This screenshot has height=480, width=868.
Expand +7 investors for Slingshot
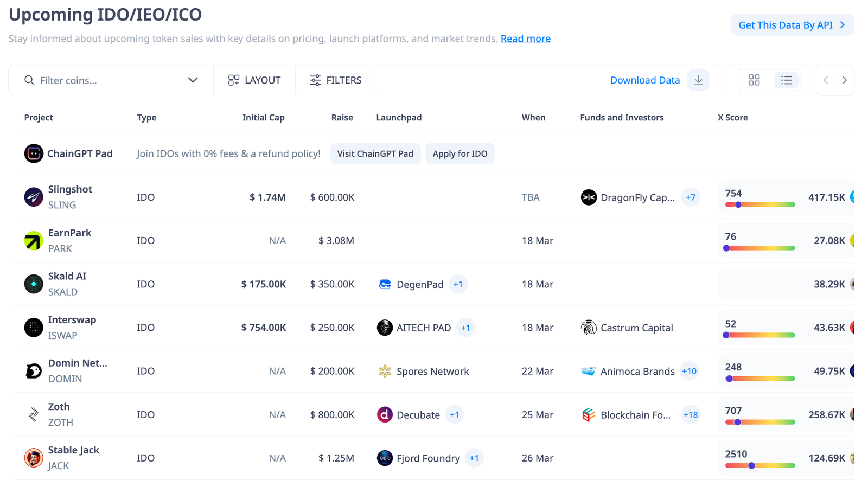point(690,197)
